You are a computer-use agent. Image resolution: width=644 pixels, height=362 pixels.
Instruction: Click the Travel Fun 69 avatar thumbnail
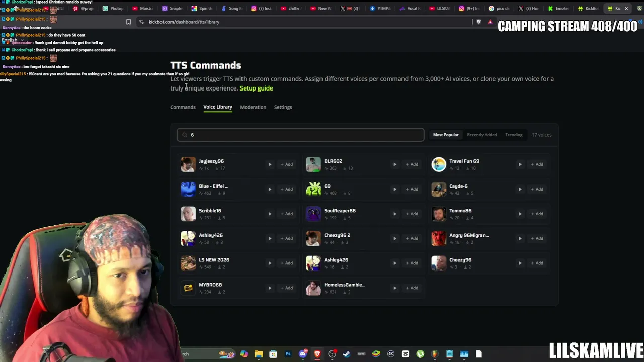point(439,164)
